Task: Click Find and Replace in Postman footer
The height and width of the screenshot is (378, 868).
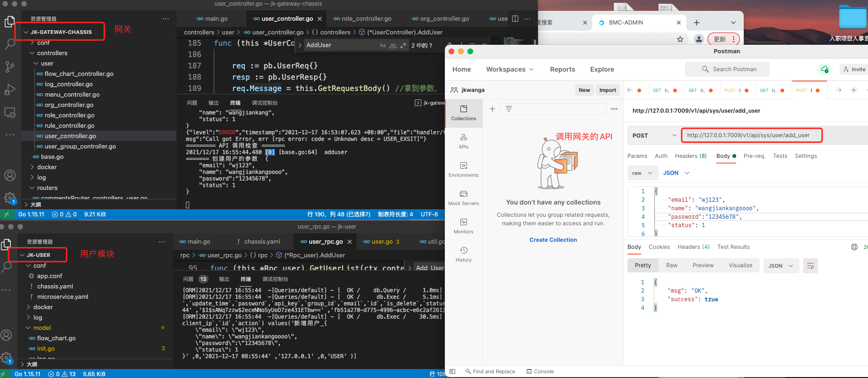Action: point(490,371)
